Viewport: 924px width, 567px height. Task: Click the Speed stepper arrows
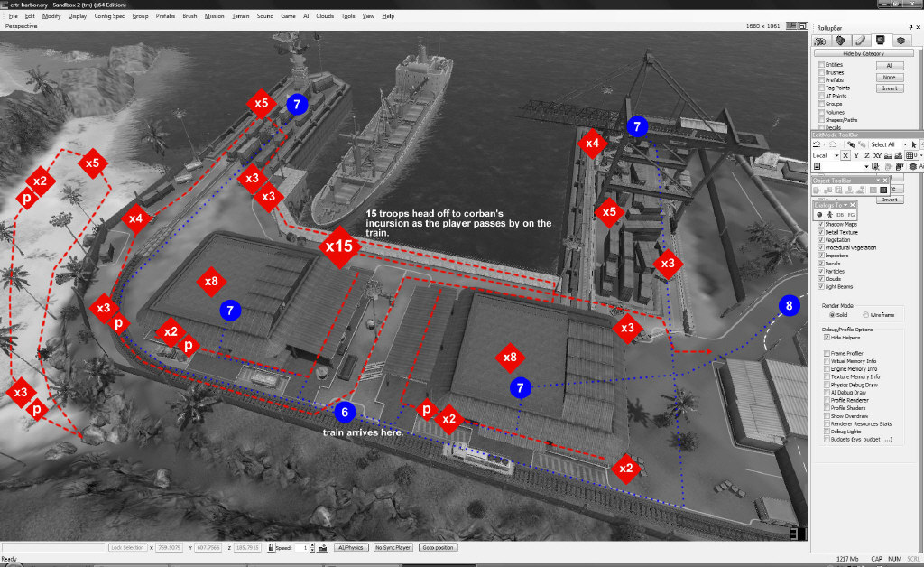312,547
